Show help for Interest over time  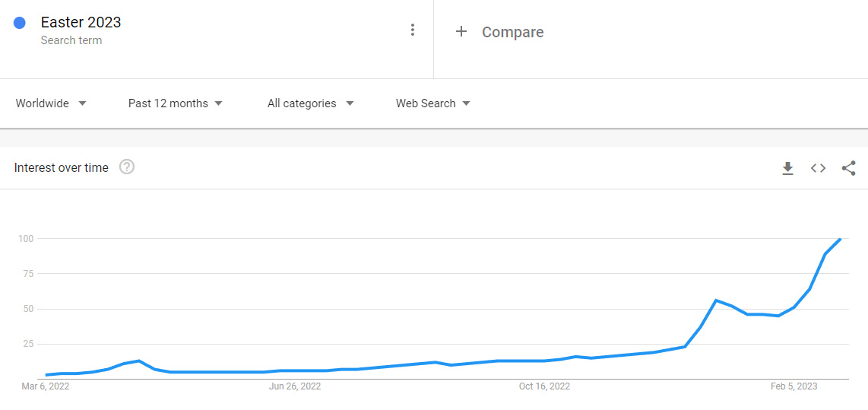click(127, 167)
